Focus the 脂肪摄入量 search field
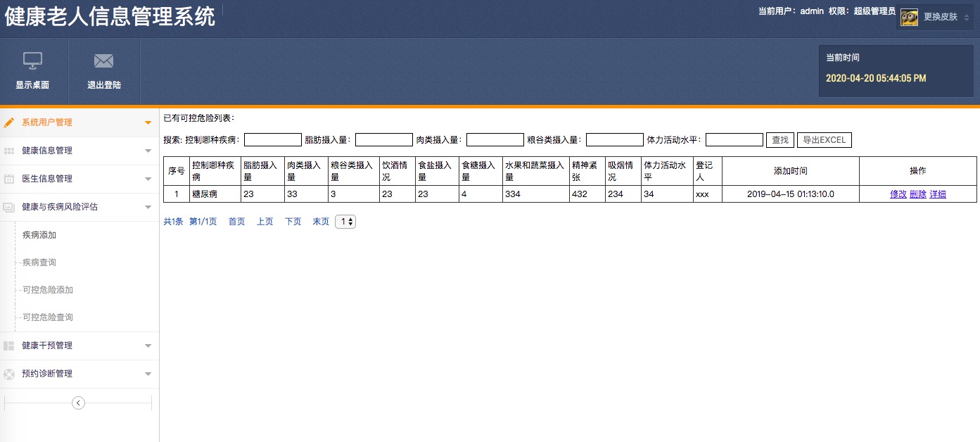Image resolution: width=980 pixels, height=442 pixels. [x=384, y=140]
